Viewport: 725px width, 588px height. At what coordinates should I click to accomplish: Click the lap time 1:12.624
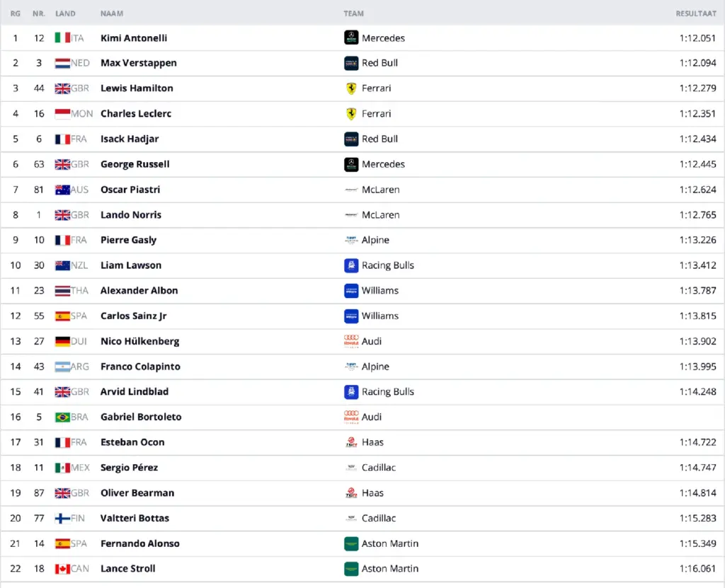pos(697,190)
